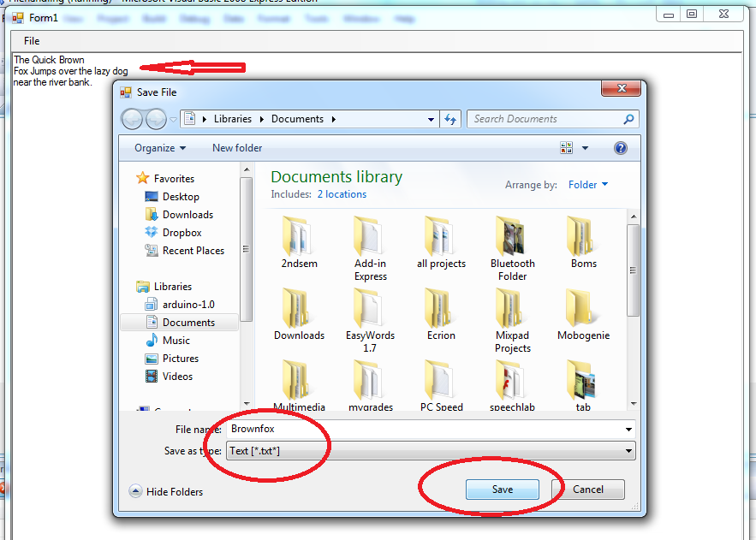
Task: Click the file list vertical scrollbar thumb
Action: (633, 270)
